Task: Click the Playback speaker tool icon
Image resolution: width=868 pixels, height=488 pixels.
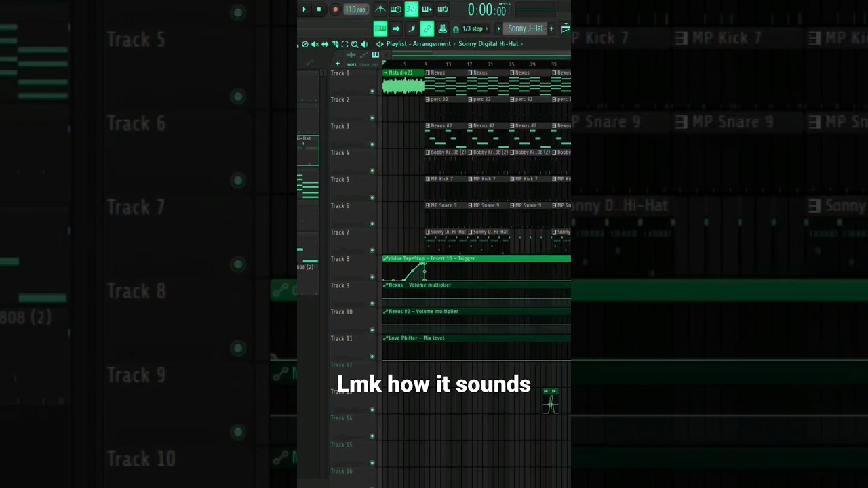Action: coord(364,44)
